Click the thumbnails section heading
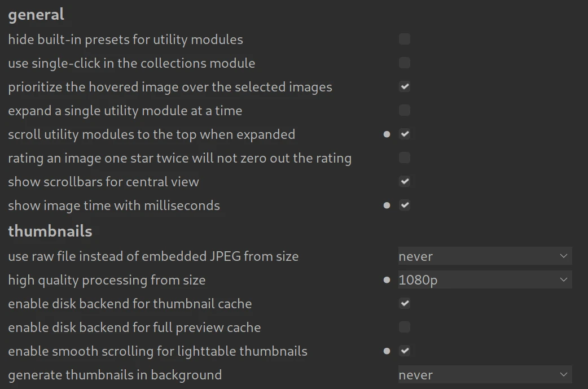Image resolution: width=588 pixels, height=389 pixels. tap(50, 231)
